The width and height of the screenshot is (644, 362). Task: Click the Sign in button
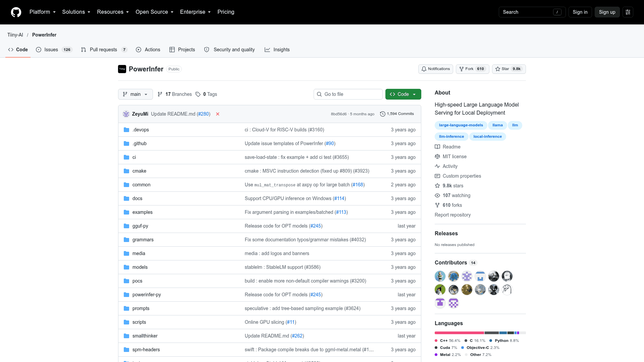click(580, 12)
